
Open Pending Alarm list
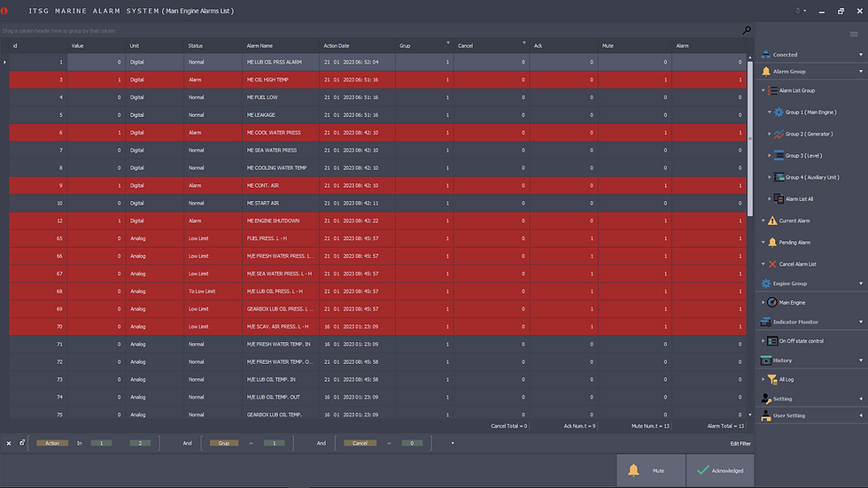[x=794, y=243]
